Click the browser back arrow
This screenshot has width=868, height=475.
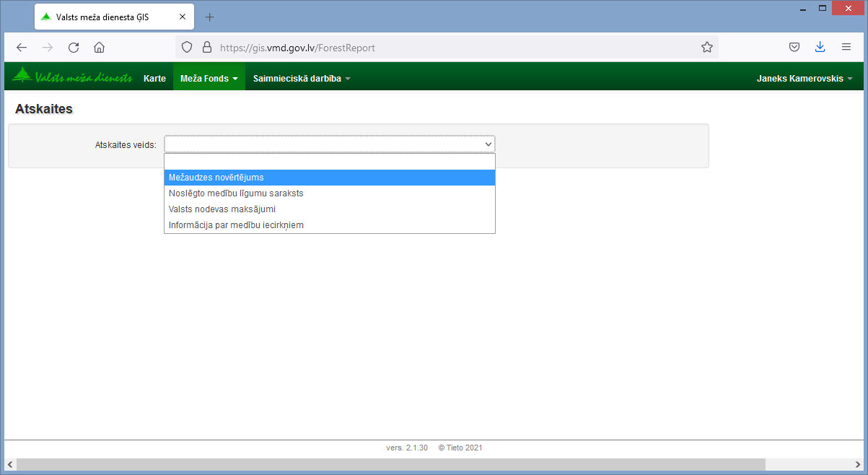pyautogui.click(x=22, y=48)
